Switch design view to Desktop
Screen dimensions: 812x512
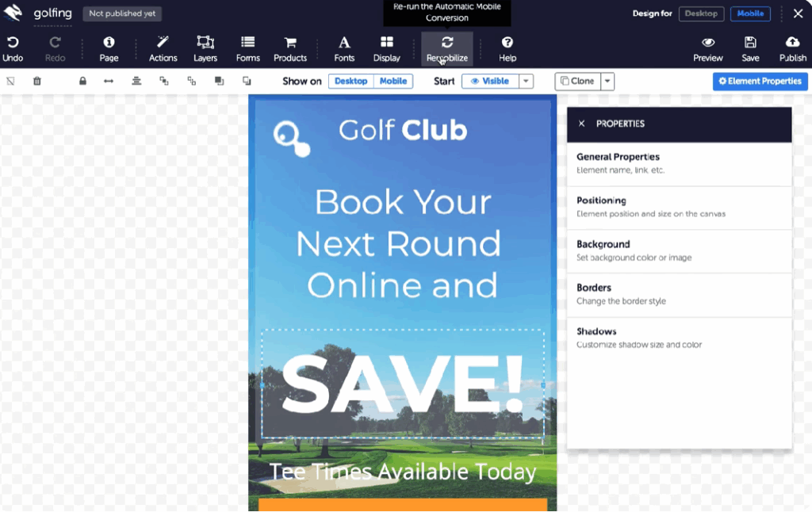click(x=701, y=13)
